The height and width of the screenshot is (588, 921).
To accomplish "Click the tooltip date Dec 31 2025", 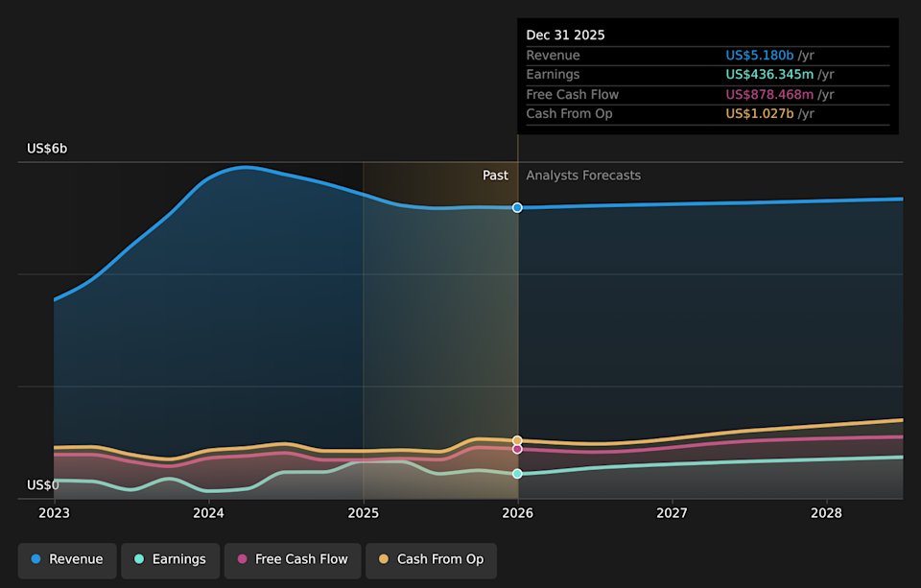I will click(565, 35).
